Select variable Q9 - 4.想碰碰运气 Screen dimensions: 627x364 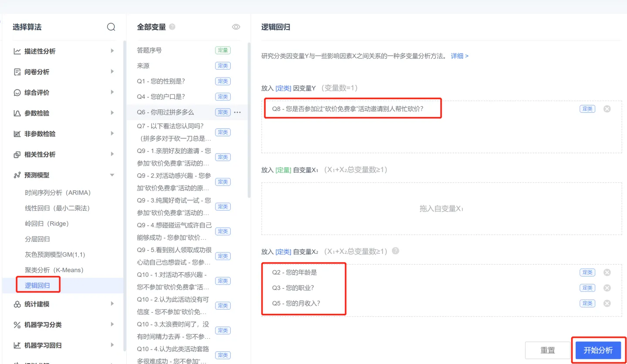pos(174,232)
